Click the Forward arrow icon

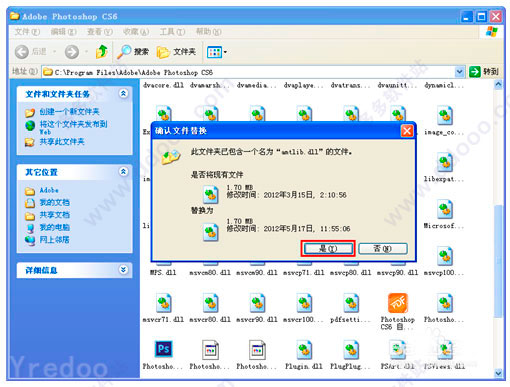click(x=72, y=52)
